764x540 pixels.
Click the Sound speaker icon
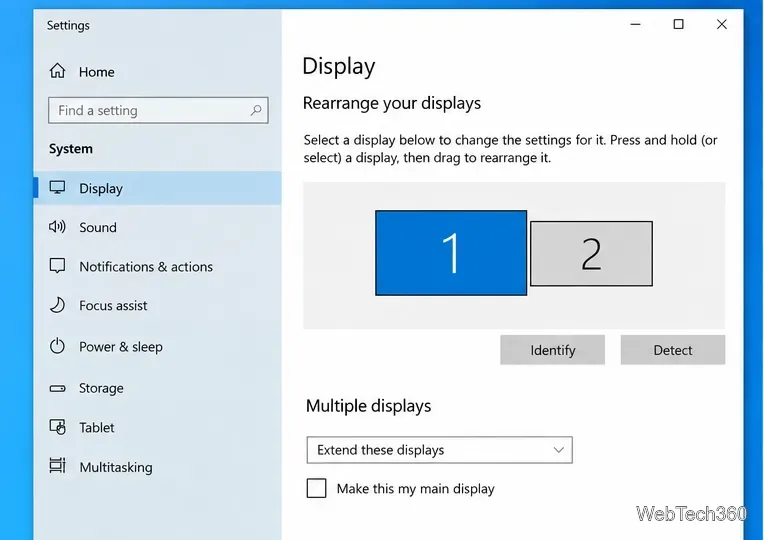pos(57,227)
